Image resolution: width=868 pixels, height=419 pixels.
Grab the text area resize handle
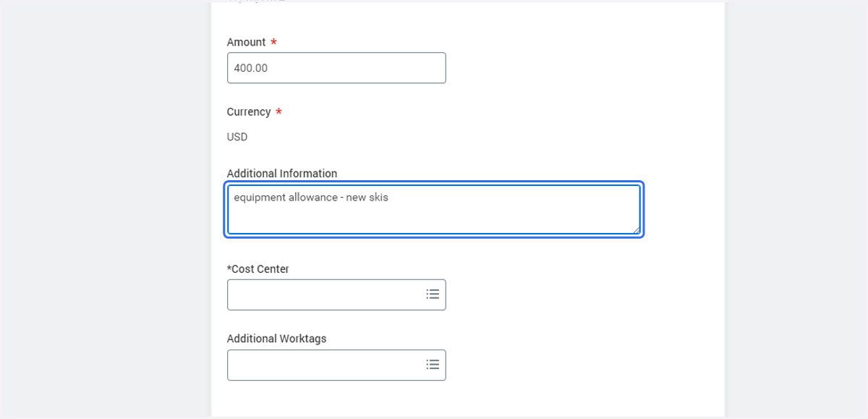coord(636,230)
